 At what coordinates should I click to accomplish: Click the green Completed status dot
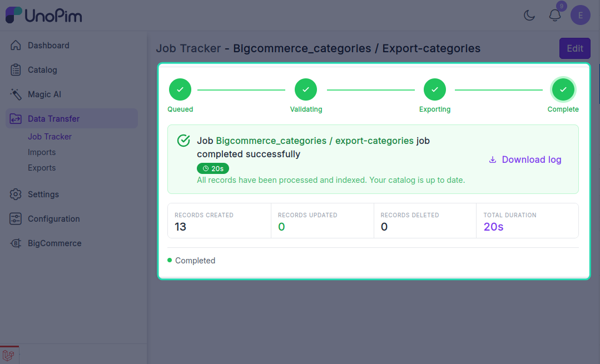click(170, 261)
